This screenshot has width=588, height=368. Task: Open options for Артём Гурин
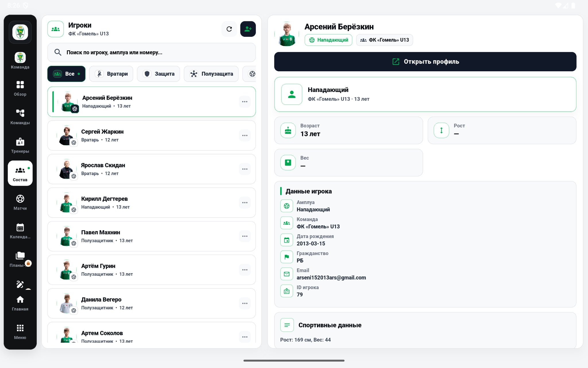click(245, 270)
